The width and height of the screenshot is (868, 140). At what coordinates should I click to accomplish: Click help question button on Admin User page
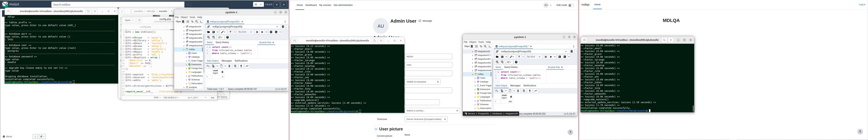click(570, 132)
